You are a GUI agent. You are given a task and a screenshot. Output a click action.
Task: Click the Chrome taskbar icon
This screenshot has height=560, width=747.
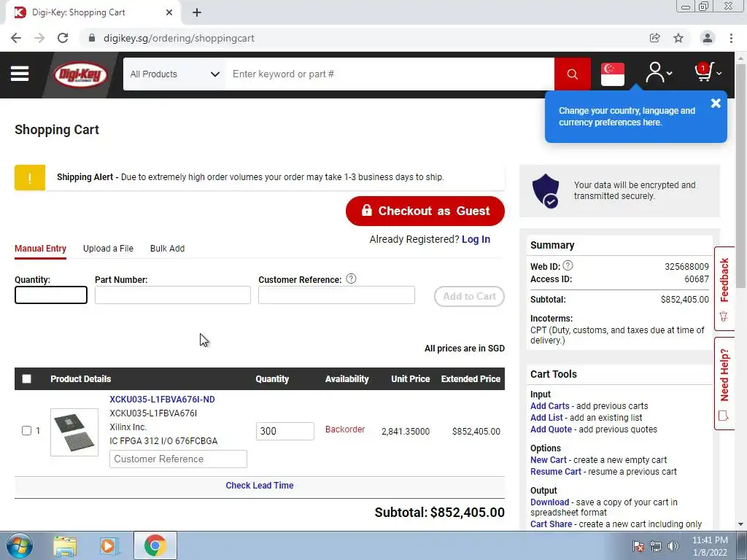tap(155, 545)
